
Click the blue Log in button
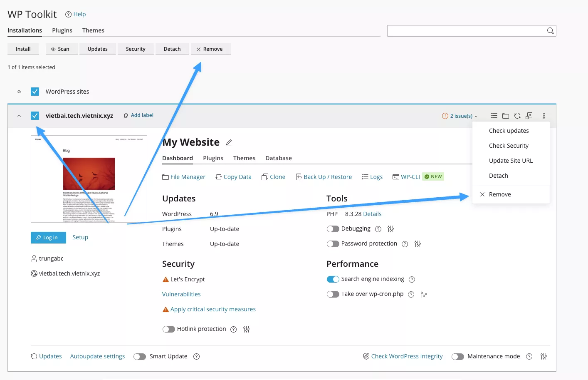pos(48,238)
